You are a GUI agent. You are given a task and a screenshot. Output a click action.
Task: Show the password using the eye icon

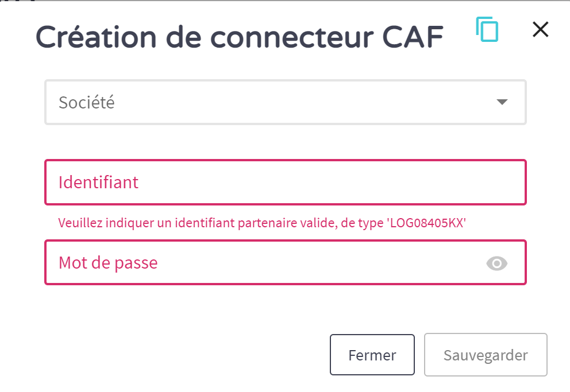pyautogui.click(x=497, y=263)
